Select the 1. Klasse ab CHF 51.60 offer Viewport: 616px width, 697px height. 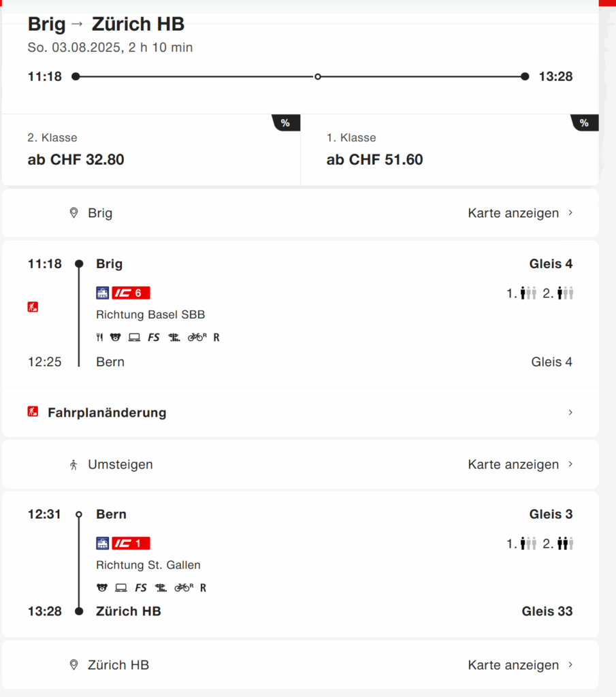tap(450, 150)
